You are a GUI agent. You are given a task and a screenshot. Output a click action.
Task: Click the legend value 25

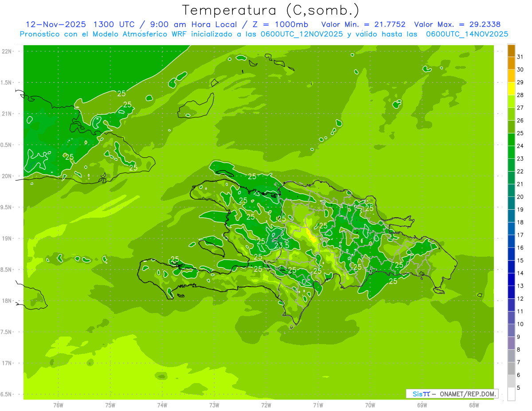(x=520, y=133)
